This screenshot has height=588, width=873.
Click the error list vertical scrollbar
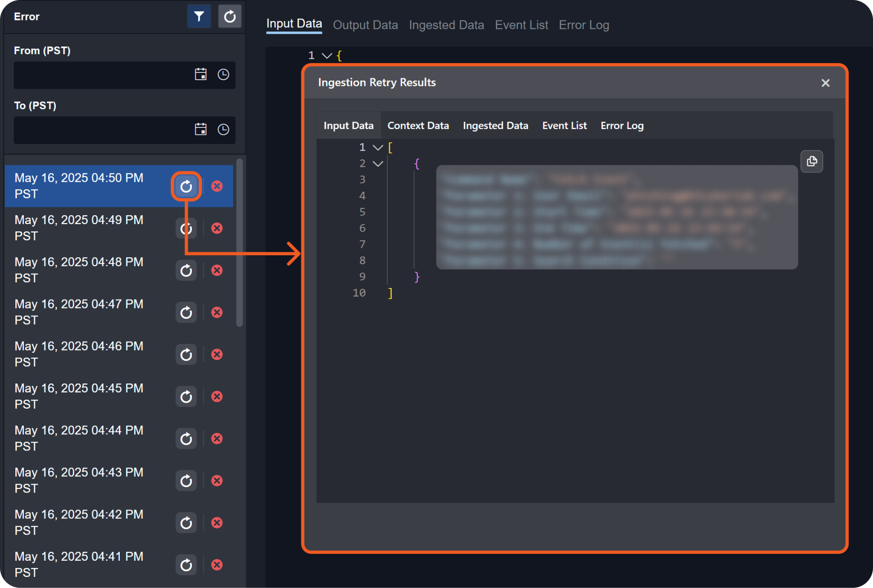240,243
